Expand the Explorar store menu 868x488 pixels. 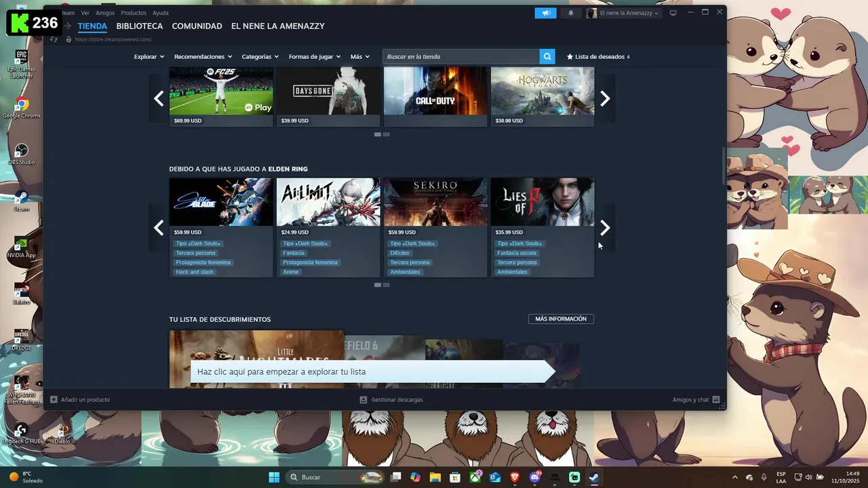149,57
